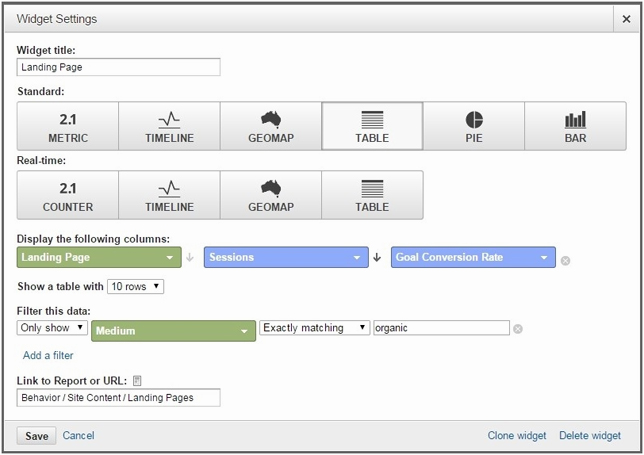644x455 pixels.
Task: Open the Medium filter dimension dropdown
Action: tap(173, 331)
